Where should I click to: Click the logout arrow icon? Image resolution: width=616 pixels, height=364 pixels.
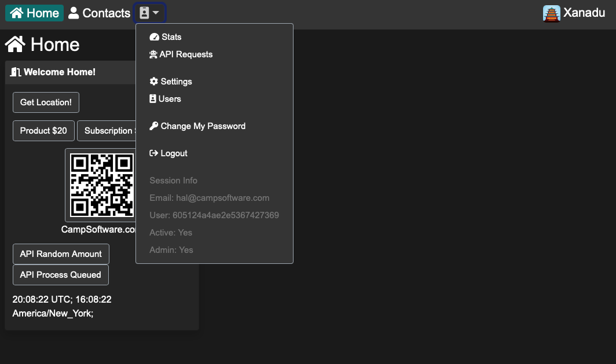[x=153, y=153]
